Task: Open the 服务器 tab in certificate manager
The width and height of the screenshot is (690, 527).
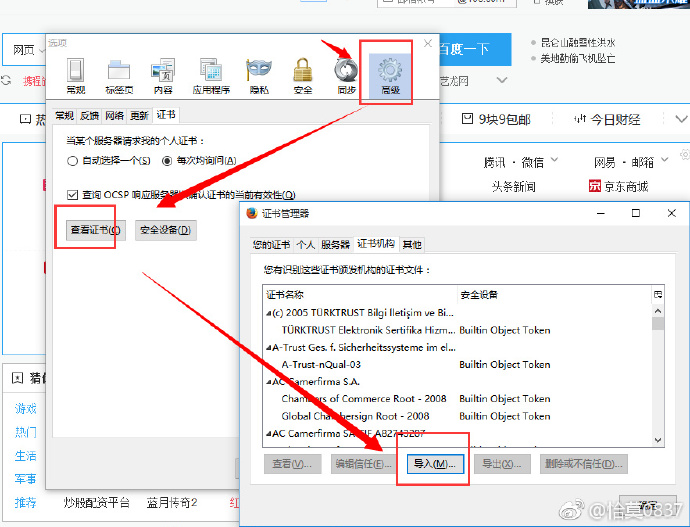Action: point(335,245)
